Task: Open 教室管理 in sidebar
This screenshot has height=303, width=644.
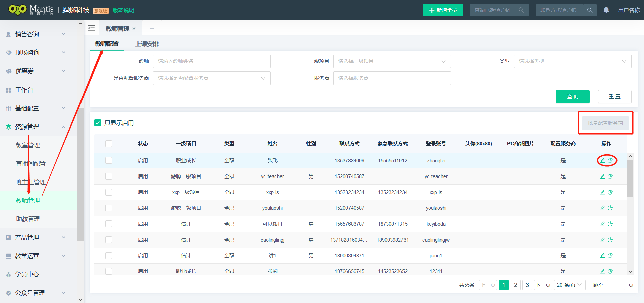Action: coord(28,145)
